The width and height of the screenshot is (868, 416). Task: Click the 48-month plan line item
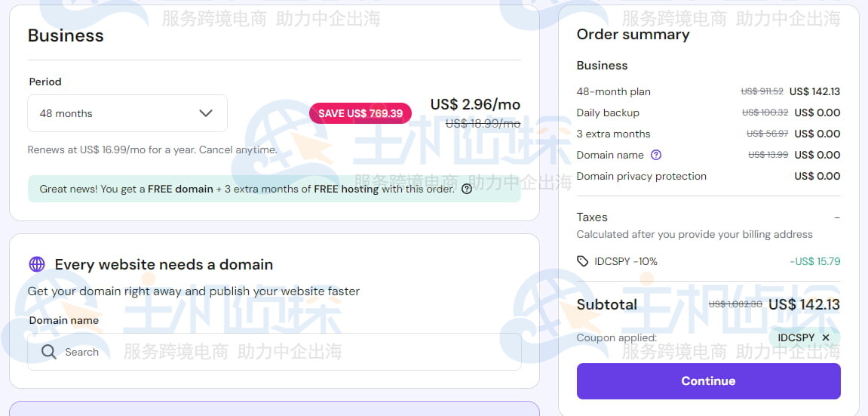613,91
